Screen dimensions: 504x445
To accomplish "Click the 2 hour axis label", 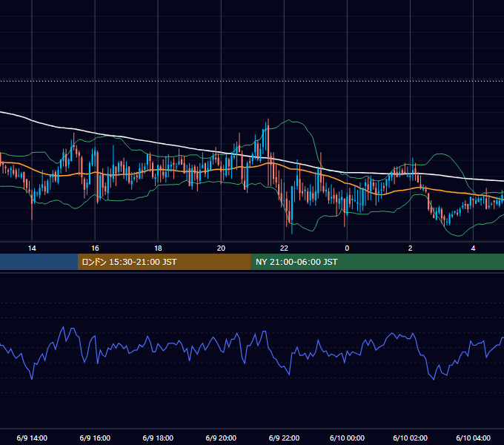I will click(x=410, y=248).
